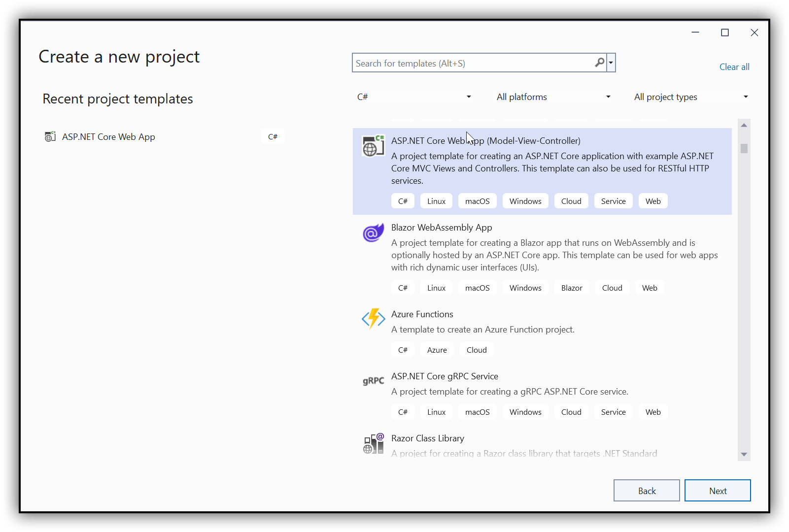This screenshot has width=789, height=532.
Task: Click the Clear all link
Action: point(734,66)
